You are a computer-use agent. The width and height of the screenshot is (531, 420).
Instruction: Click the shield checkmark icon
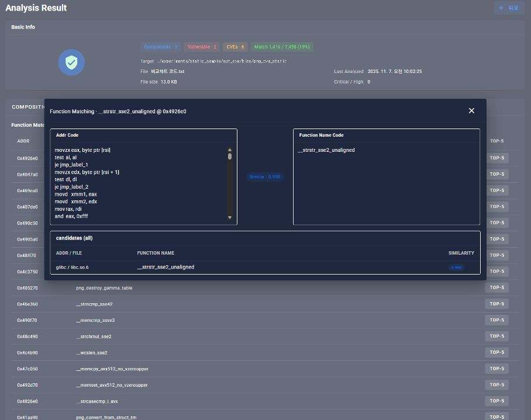(71, 62)
